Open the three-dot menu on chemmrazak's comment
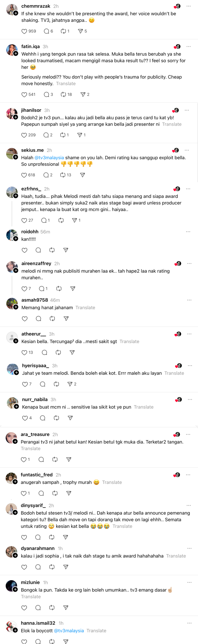 tap(188, 6)
